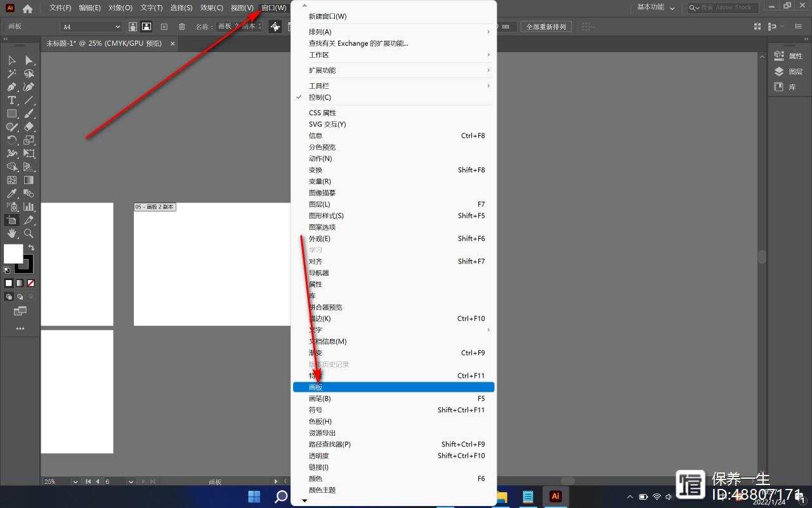Select the Artboard tool
Viewport: 812px width, 508px height.
(x=12, y=220)
